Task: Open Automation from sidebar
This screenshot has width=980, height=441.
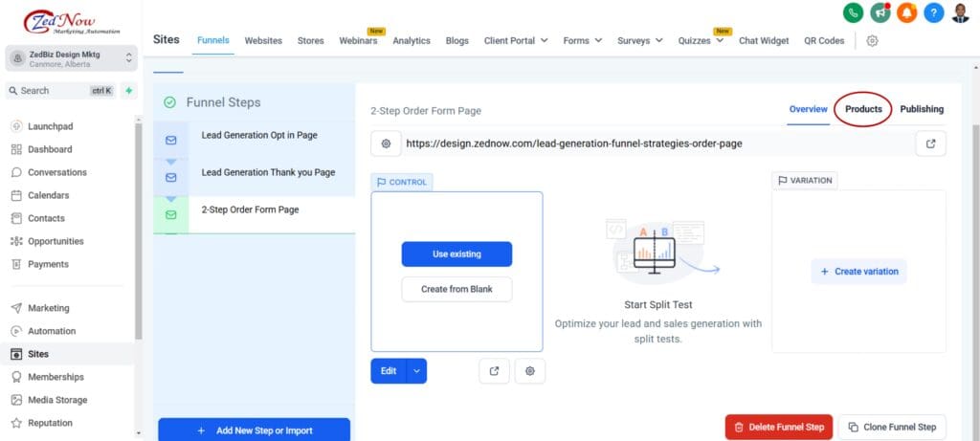Action: point(52,331)
